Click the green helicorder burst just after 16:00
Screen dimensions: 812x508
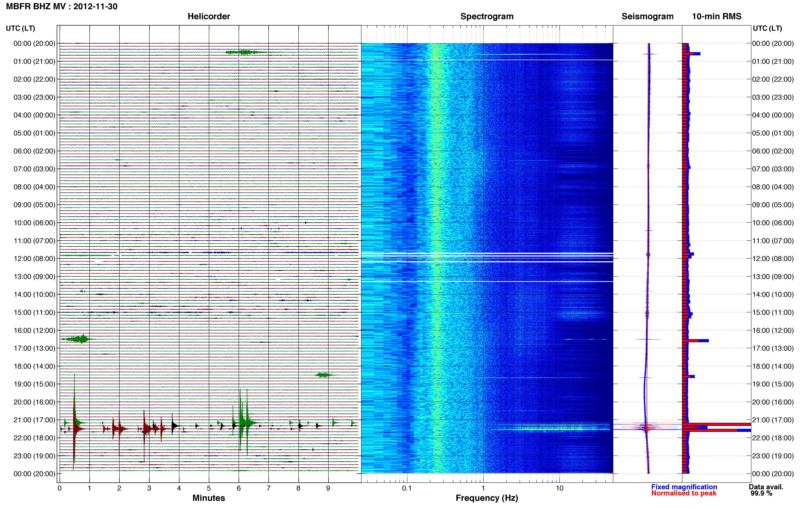(x=78, y=339)
